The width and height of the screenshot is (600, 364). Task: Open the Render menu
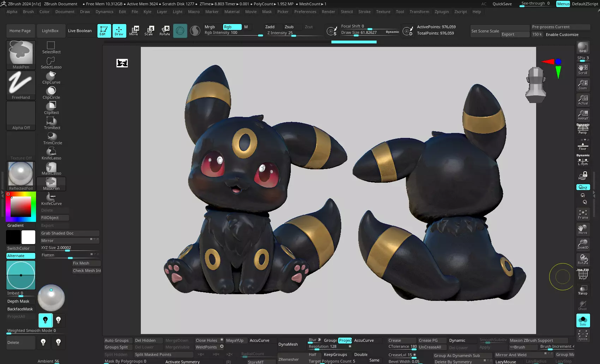tap(328, 12)
